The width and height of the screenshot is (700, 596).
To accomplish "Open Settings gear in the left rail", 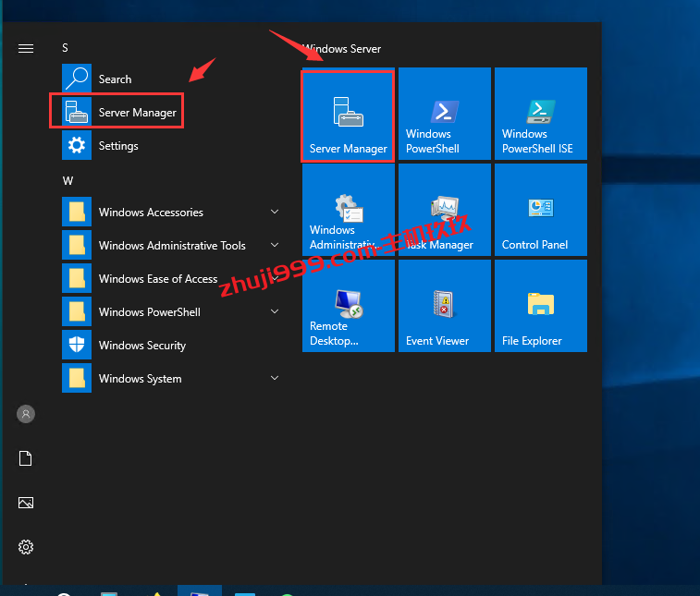I will pos(26,547).
